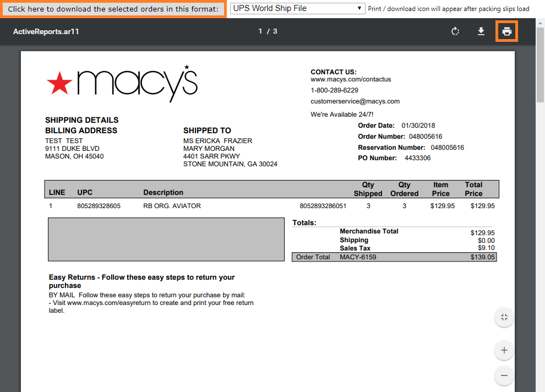This screenshot has width=545, height=392.
Task: Click the vertical scrollbar thumb
Action: click(540, 64)
